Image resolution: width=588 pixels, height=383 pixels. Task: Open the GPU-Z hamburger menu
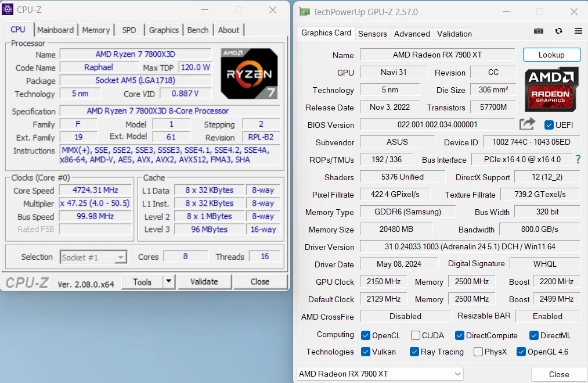578,31
